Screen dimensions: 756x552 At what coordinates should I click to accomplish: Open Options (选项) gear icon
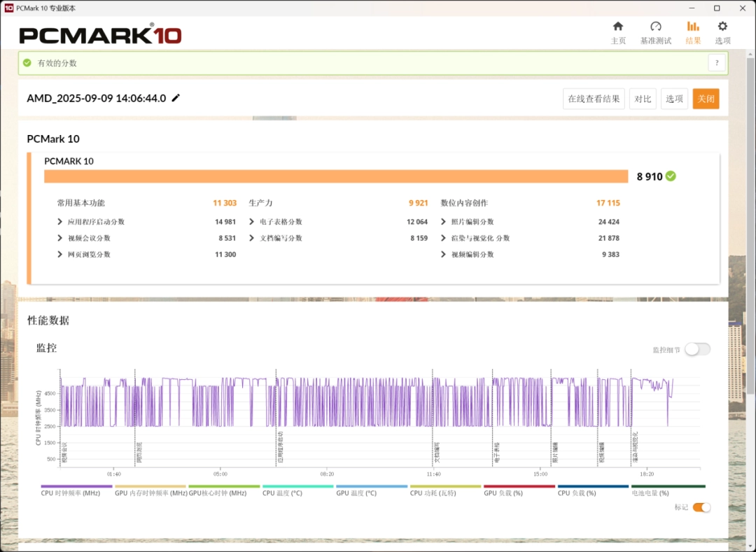[722, 27]
